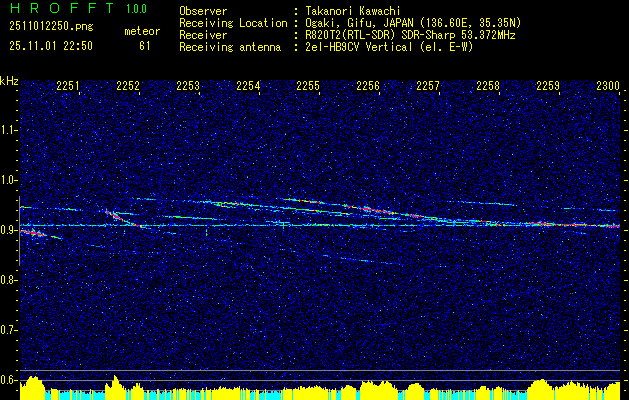Click the Receiving antenna label

point(230,47)
